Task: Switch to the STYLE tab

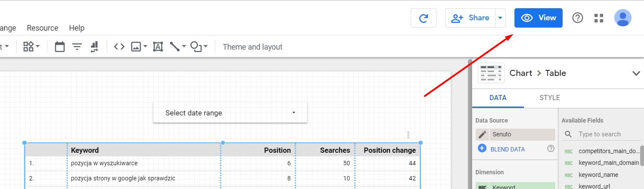Action: 549,98
